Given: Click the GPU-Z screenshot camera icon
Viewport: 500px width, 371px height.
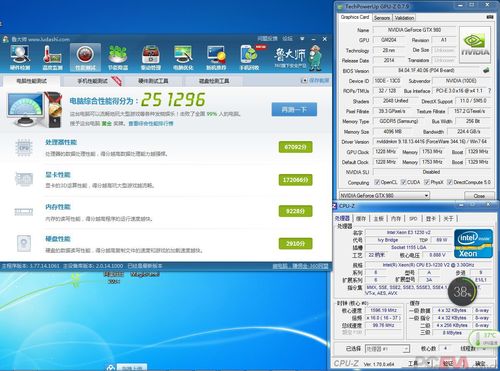Looking at the screenshot, I should coord(490,17).
